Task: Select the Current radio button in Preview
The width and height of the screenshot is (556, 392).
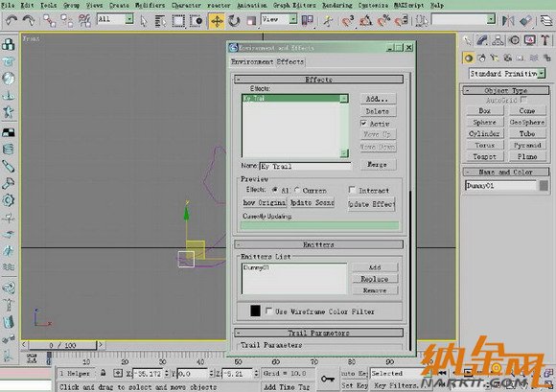Action: 297,190
